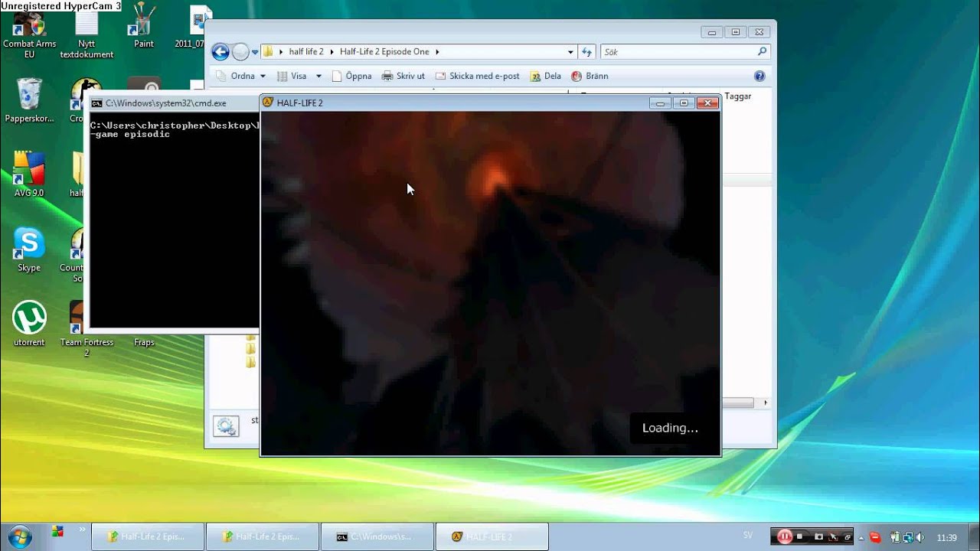Switch to the C:\Windows\s... cmd taskbar button
Viewport: 980px width, 551px height.
[x=377, y=536]
